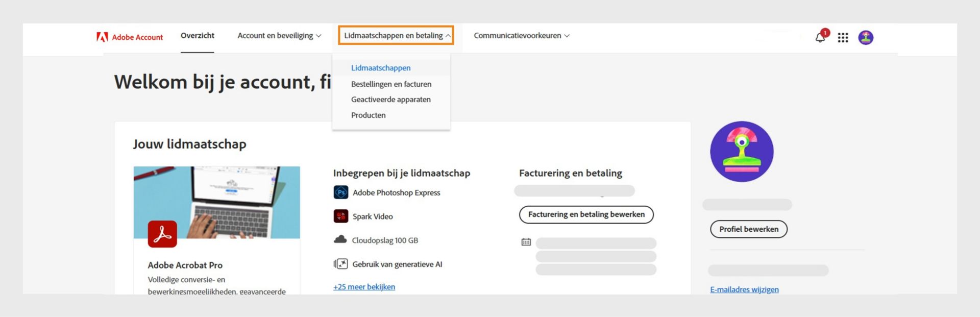Click Inbegrepen bij je lidmaatschap heading
Viewport: 980px width, 317px height.
pyautogui.click(x=402, y=173)
